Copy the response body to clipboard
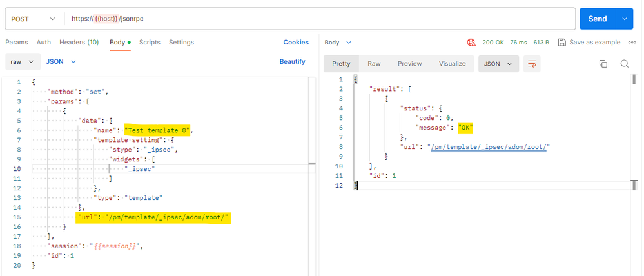Viewport: 644px width, 276px height. point(603,64)
